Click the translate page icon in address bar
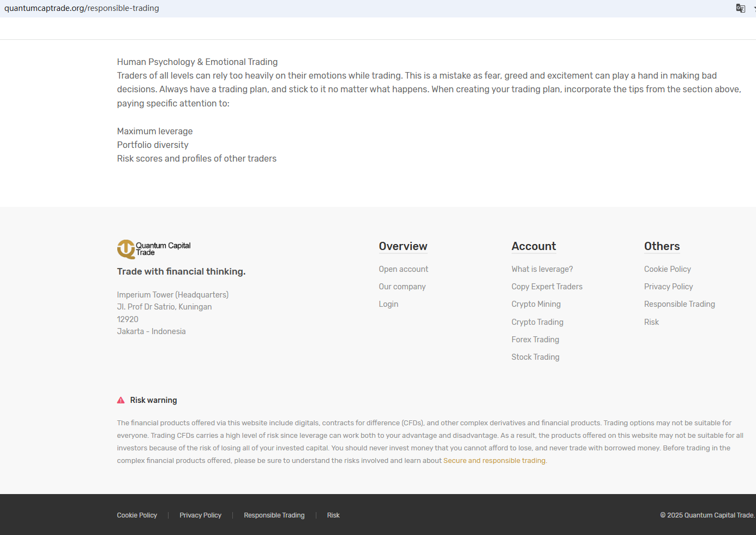The width and height of the screenshot is (756, 535). 740,8
